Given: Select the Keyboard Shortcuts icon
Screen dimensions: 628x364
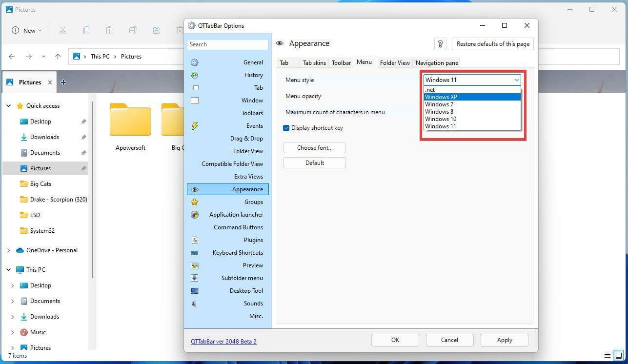Looking at the screenshot, I should (195, 252).
